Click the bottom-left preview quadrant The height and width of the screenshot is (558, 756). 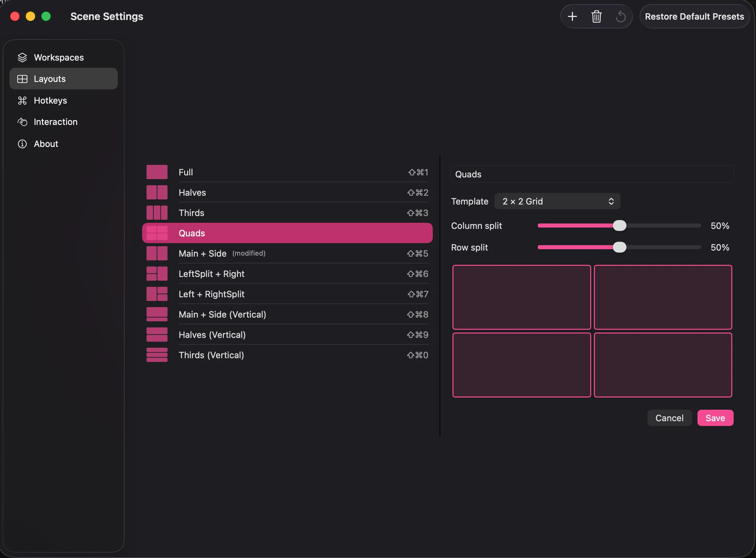(521, 365)
